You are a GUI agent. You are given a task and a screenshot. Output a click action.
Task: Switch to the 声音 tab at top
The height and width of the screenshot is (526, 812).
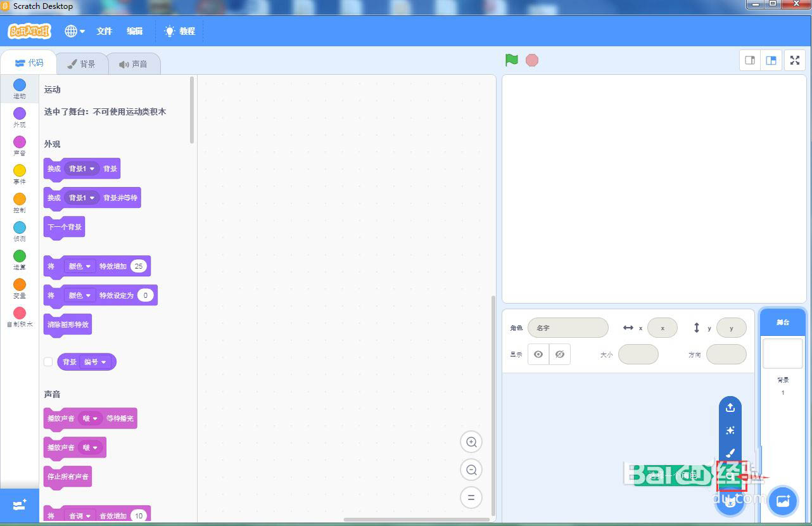[133, 64]
